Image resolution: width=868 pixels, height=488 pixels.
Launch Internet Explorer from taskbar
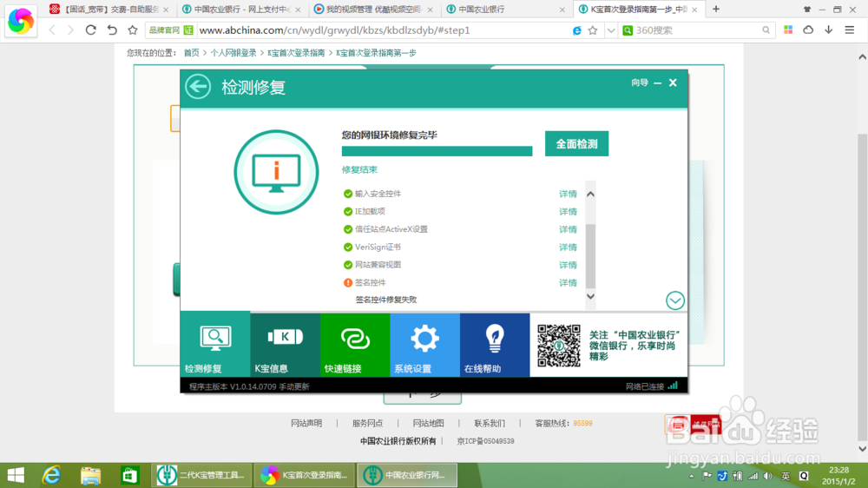click(x=51, y=475)
